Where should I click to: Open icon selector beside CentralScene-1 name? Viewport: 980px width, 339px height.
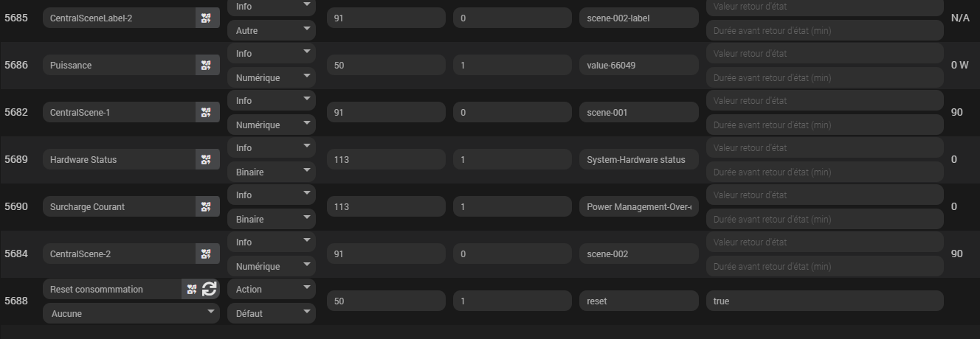[x=207, y=112]
